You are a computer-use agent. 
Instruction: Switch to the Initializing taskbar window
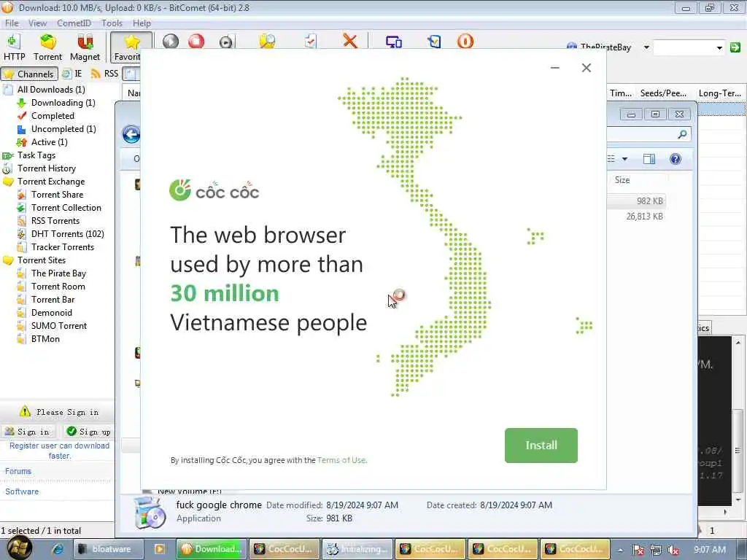click(x=357, y=549)
